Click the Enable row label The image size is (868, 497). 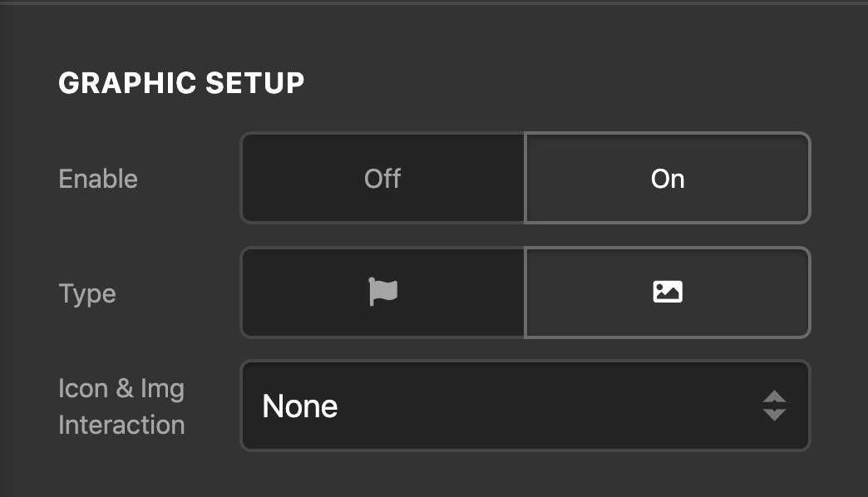coord(98,179)
